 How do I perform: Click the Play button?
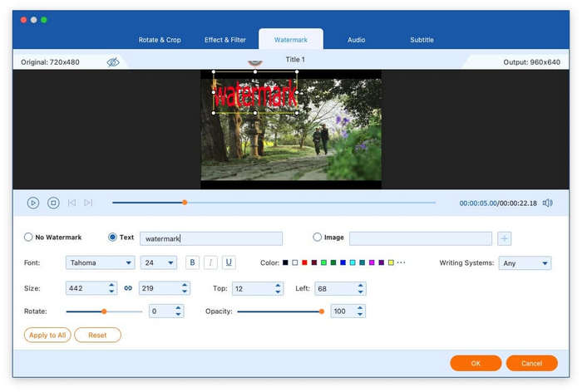[x=33, y=203]
